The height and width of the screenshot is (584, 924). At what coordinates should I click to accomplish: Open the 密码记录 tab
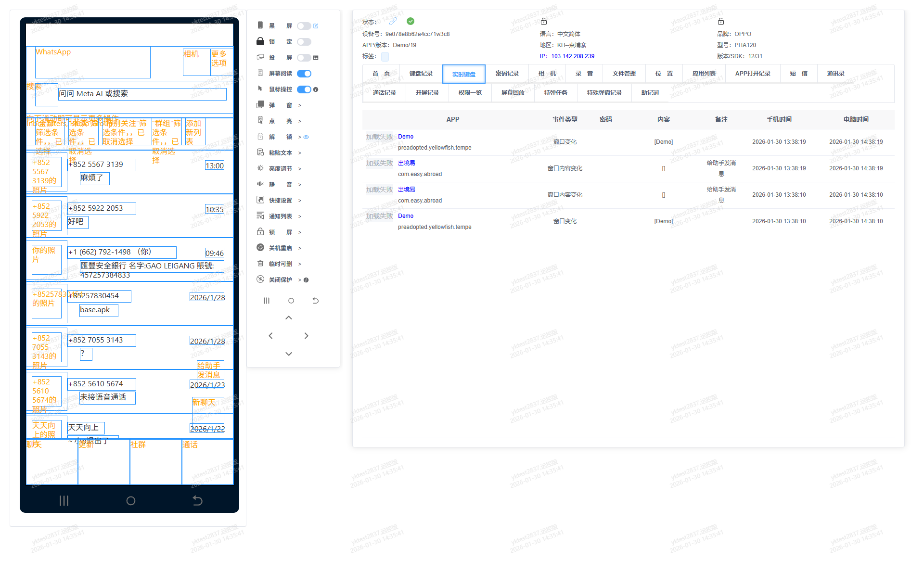[x=507, y=74]
